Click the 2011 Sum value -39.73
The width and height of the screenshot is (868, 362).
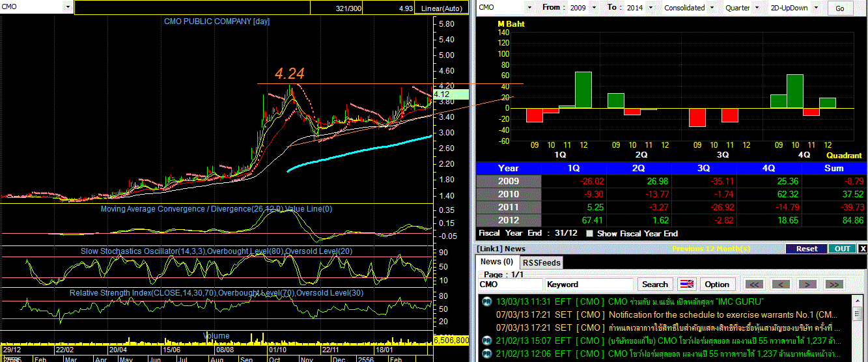(x=850, y=207)
